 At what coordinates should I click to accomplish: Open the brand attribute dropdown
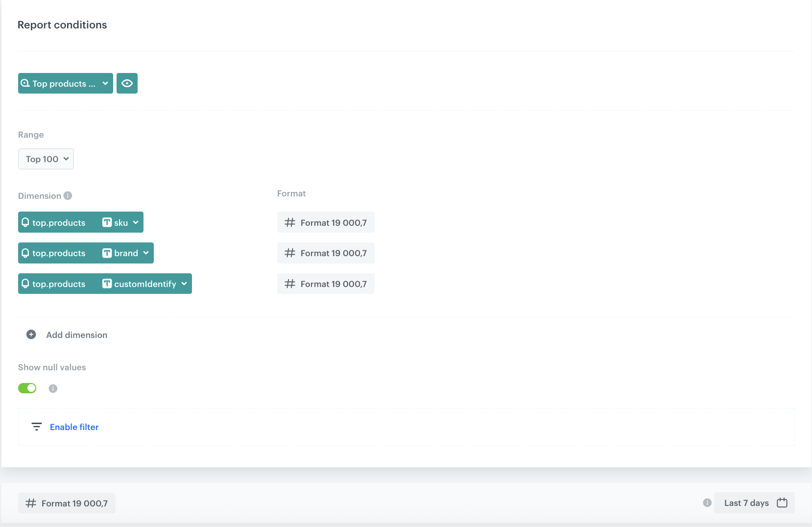coord(126,253)
